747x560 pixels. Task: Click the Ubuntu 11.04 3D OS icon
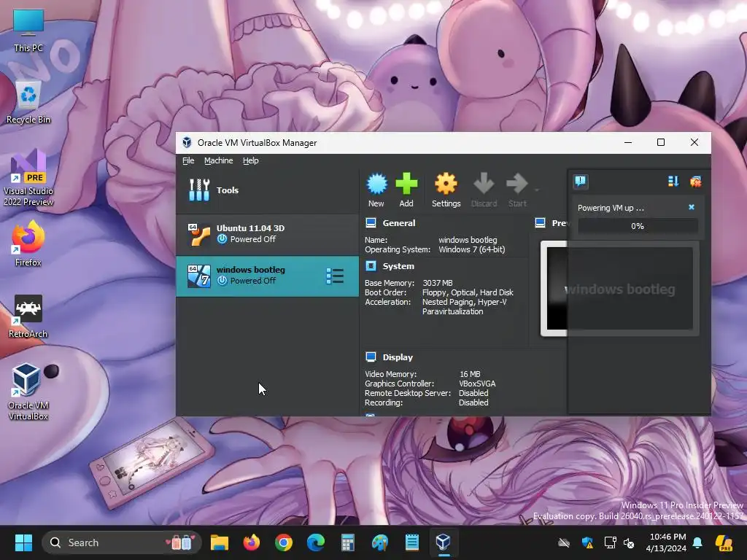coord(198,234)
